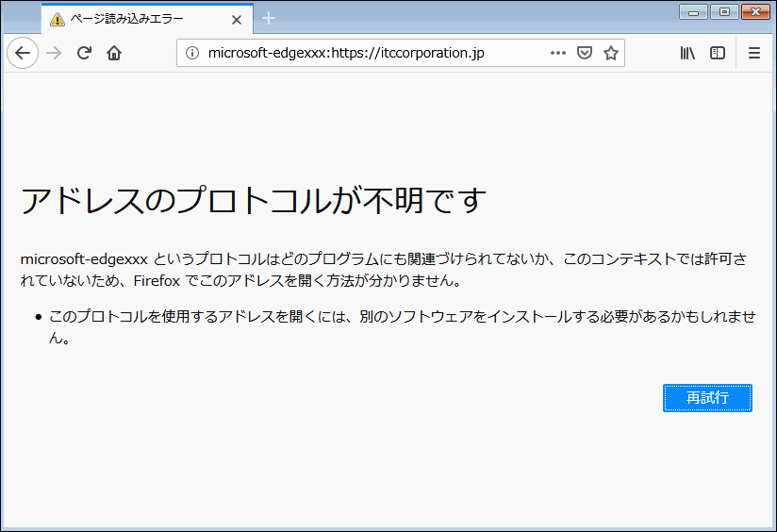Click the warning icon on the tab

click(x=58, y=19)
